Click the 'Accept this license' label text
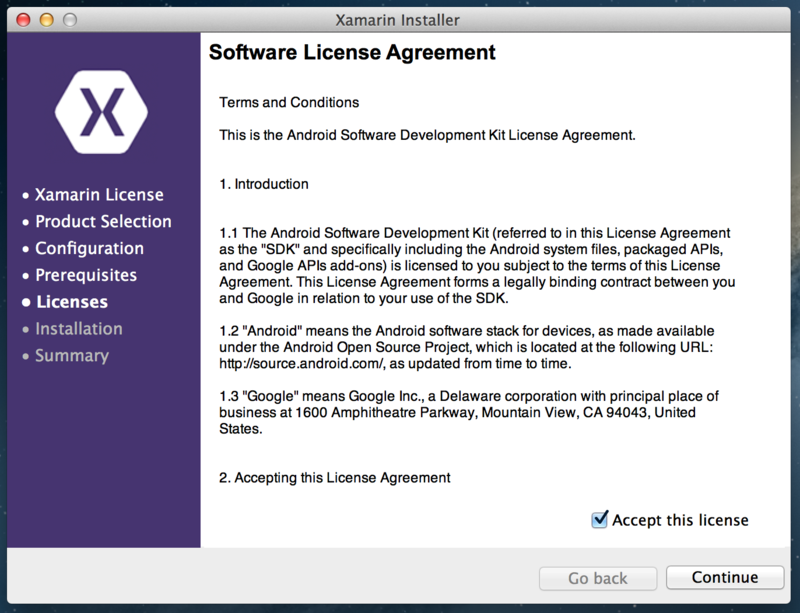 (680, 520)
